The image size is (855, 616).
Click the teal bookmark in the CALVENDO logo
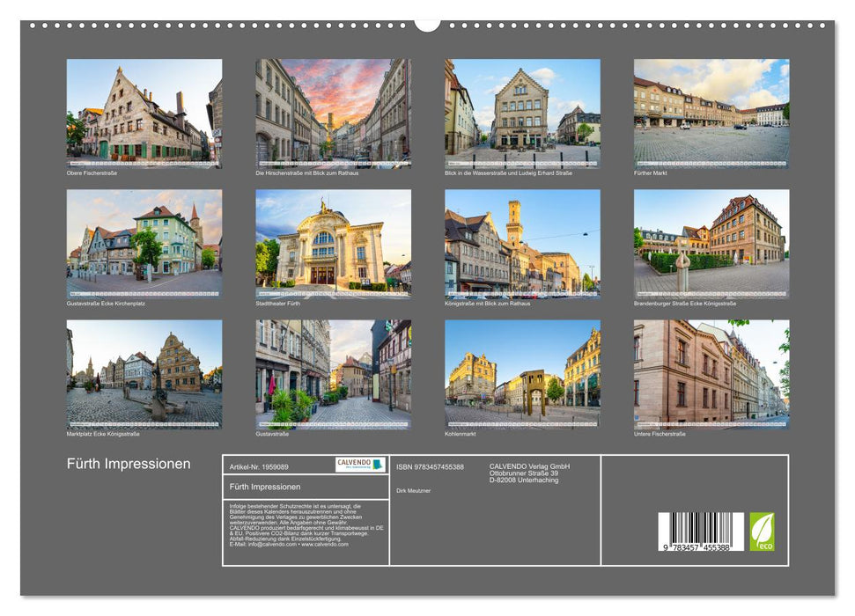377,466
